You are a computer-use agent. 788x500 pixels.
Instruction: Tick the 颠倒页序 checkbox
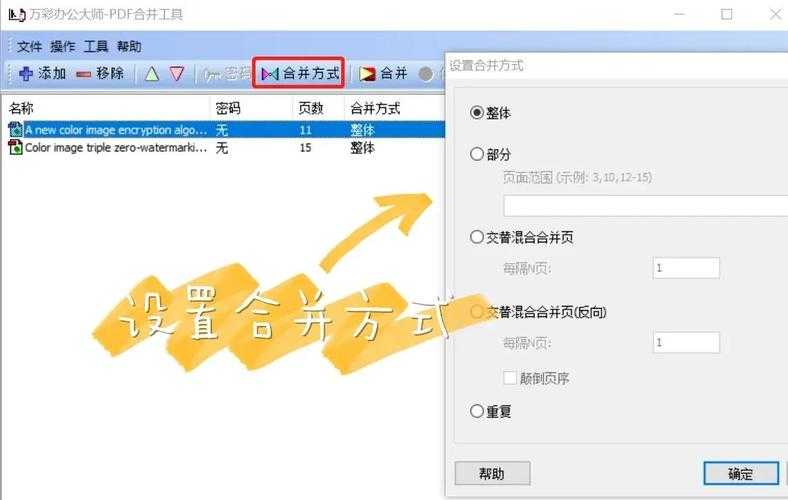pos(510,377)
